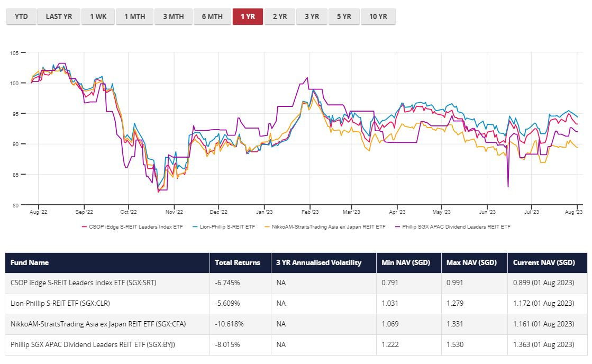Toggle NikkoAM-StraitsTrading Asia ex Japan legend entry

[325, 227]
